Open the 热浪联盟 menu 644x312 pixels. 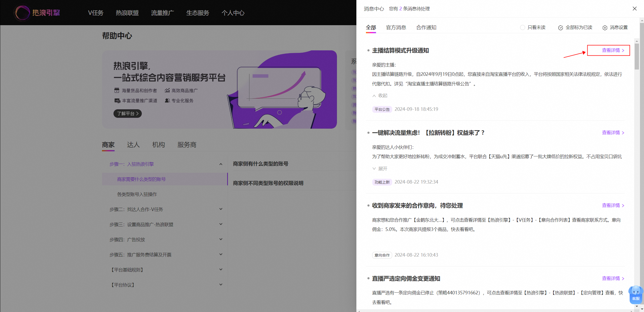127,13
